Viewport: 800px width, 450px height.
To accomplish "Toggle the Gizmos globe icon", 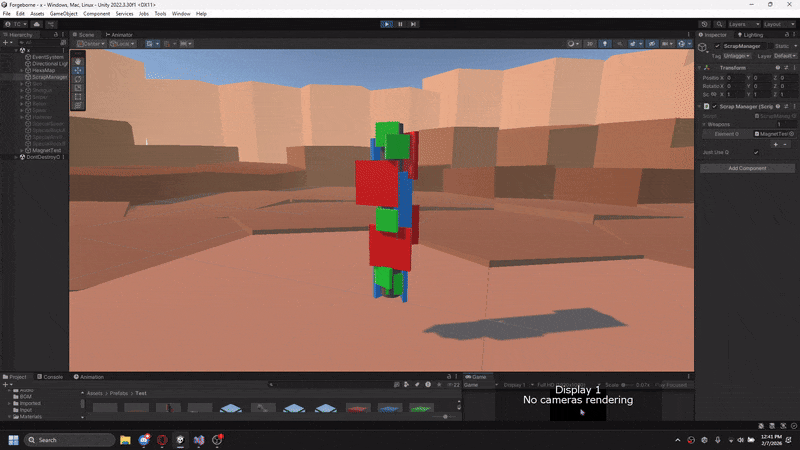I will 684,44.
